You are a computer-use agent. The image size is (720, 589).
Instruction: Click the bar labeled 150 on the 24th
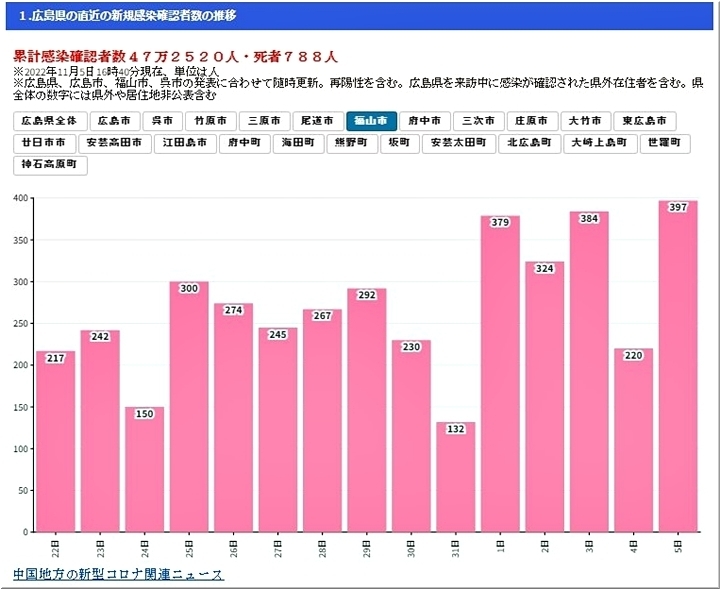tap(145, 470)
